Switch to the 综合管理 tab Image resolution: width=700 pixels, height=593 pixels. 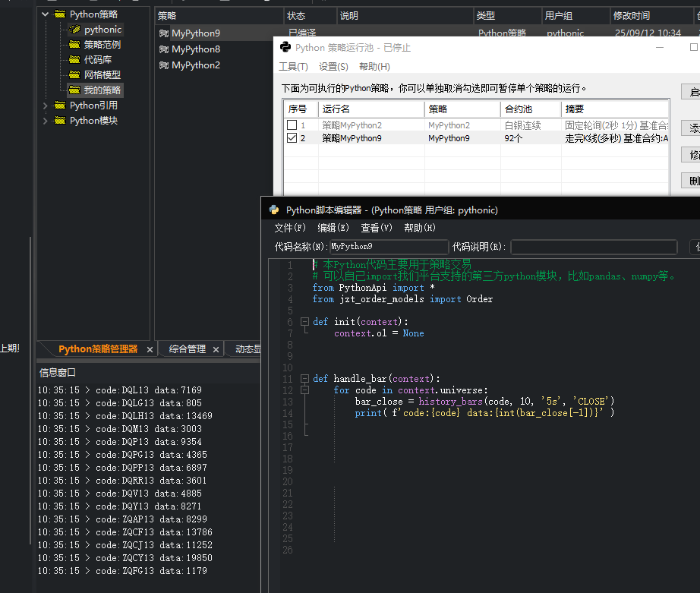pyautogui.click(x=187, y=349)
